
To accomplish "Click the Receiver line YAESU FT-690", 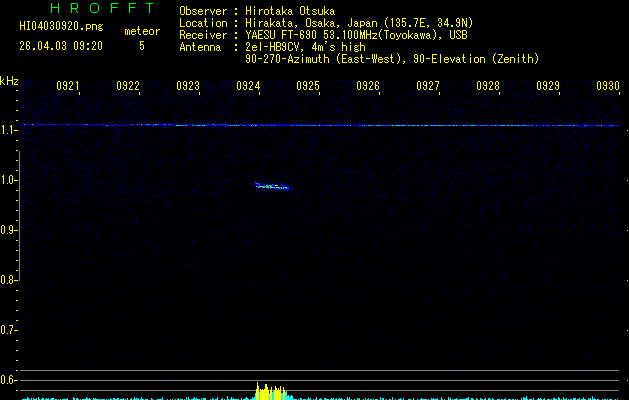I will pyautogui.click(x=323, y=35).
